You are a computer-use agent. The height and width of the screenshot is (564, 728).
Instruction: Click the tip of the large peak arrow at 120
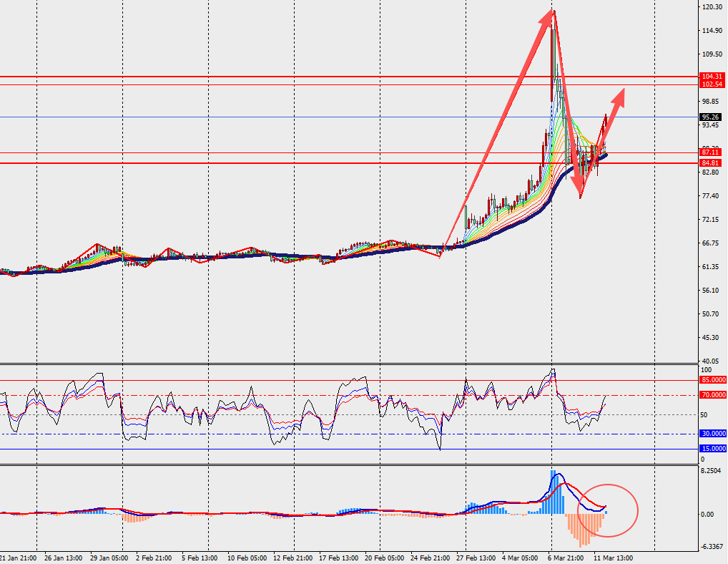(x=554, y=11)
